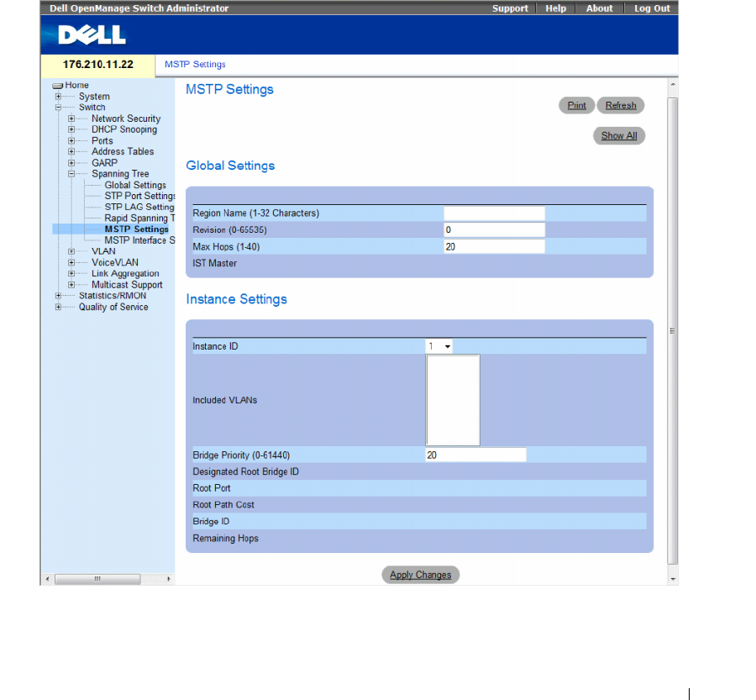Viewport: 756px width, 700px height.
Task: Select Switch in navigation tree
Action: point(92,107)
